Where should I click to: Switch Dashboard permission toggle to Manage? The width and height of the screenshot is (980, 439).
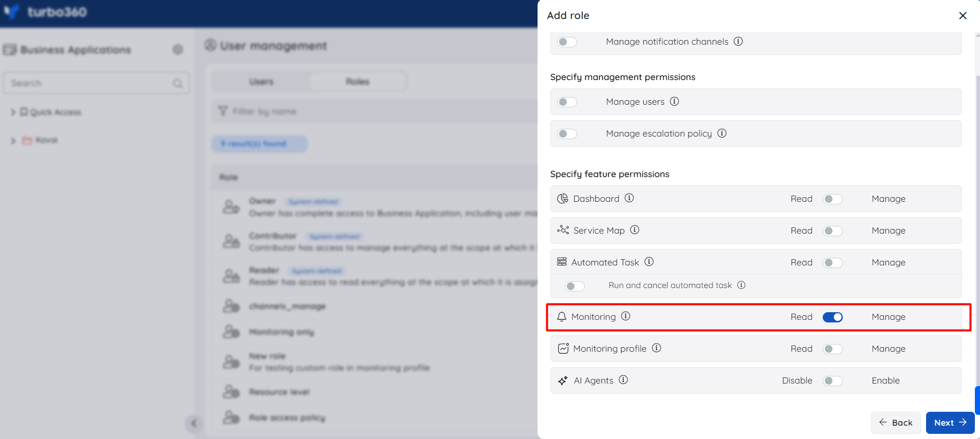coord(833,199)
